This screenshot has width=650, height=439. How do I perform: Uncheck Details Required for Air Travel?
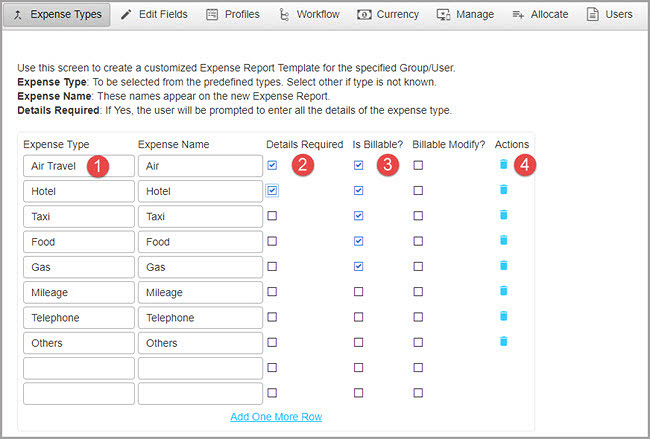click(x=272, y=165)
